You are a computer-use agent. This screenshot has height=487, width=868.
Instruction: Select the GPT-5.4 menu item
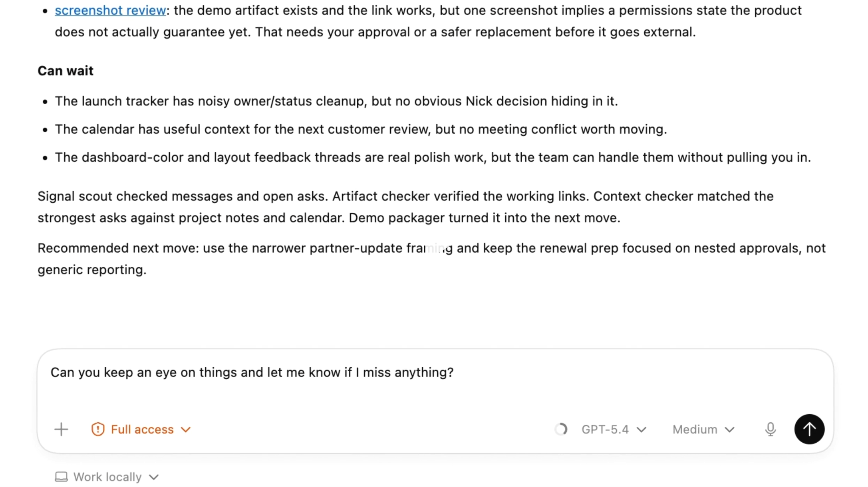tap(605, 429)
